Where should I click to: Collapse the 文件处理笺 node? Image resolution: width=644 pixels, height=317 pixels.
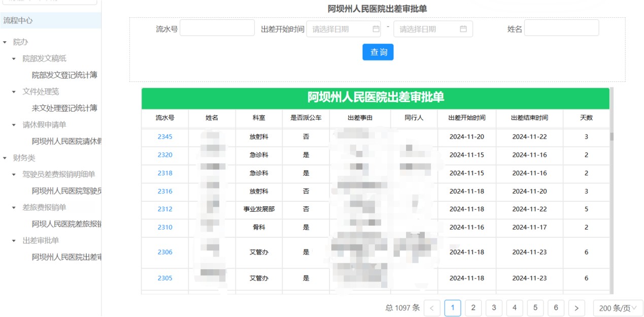[14, 92]
